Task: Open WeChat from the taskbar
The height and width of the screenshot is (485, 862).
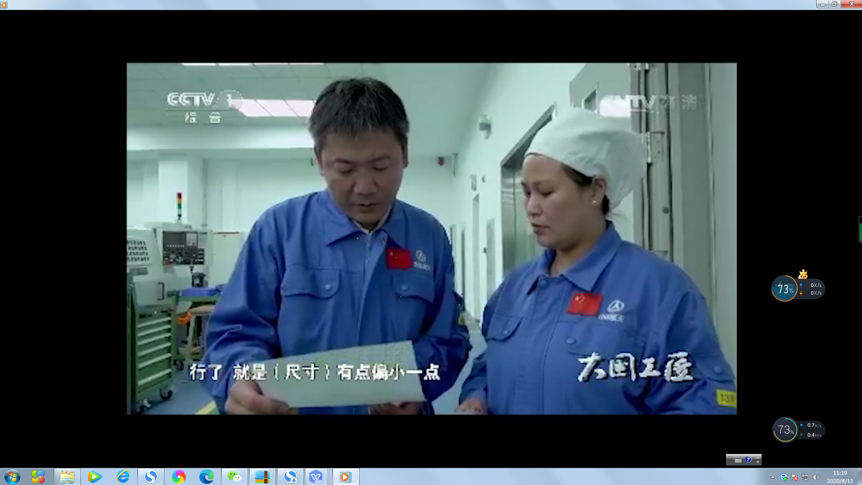Action: point(234,477)
